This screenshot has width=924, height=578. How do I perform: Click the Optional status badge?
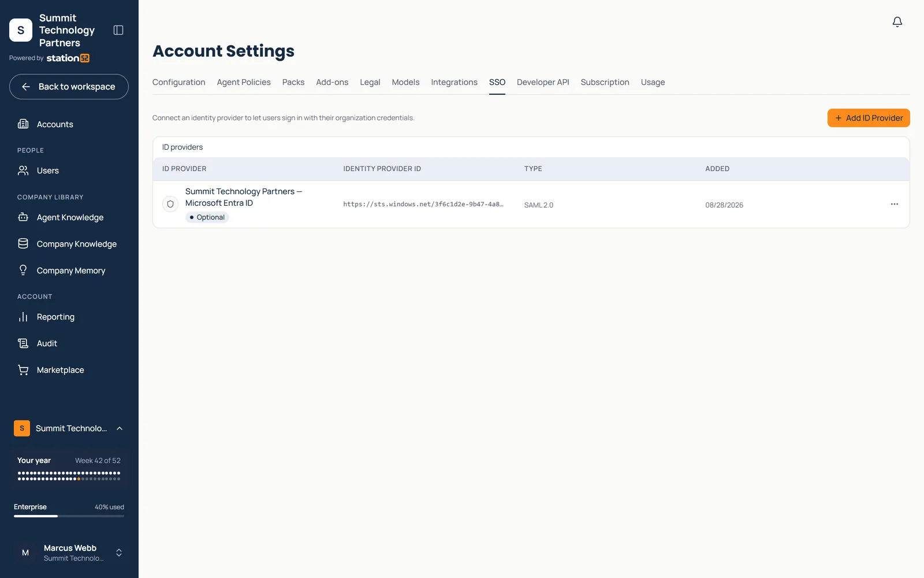(x=207, y=217)
